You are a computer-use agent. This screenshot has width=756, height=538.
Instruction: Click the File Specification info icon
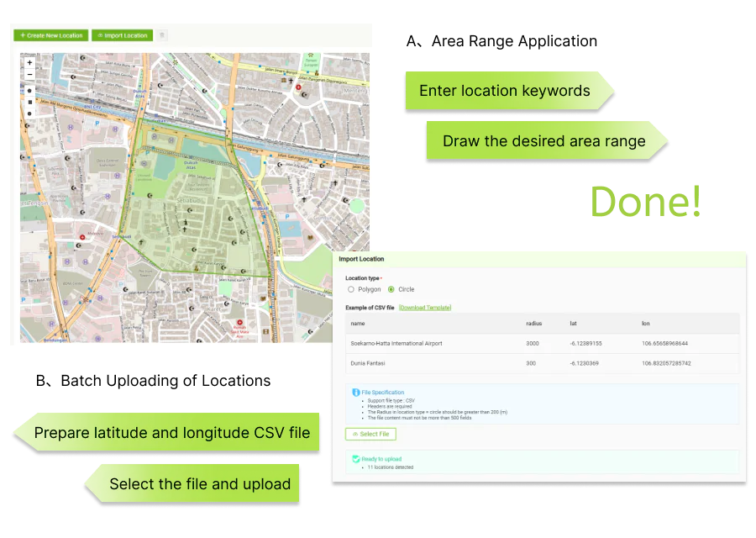tap(356, 393)
